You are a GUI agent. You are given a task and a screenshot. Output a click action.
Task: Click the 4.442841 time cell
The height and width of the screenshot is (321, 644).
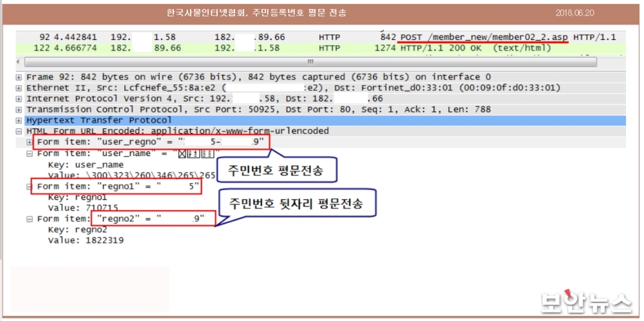click(75, 37)
